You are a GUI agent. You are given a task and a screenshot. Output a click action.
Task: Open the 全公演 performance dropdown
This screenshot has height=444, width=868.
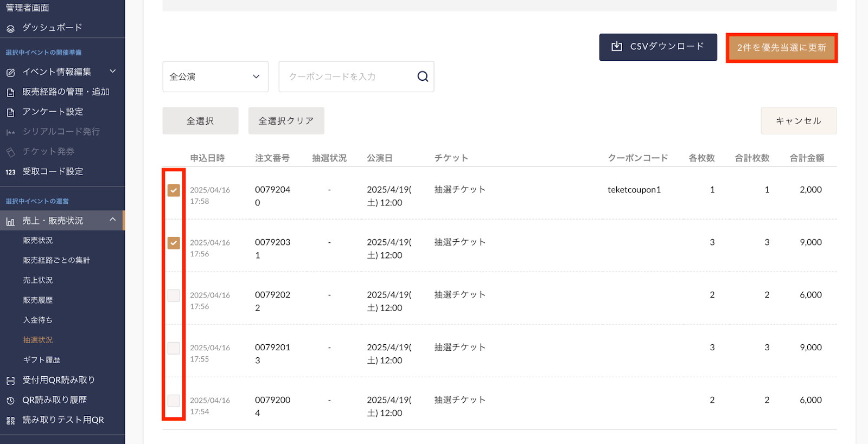(x=215, y=76)
